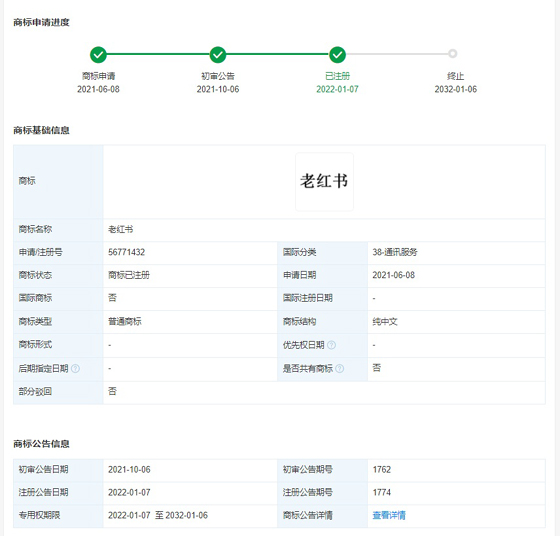Click the green date 2022-01-07 under 已注册
This screenshot has height=536, width=560.
pos(337,89)
